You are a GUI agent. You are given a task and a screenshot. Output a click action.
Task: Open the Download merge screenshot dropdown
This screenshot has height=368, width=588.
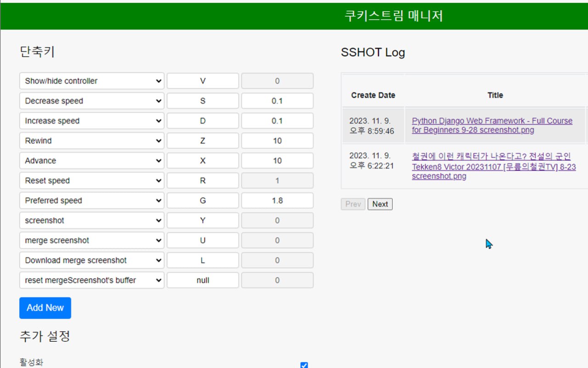click(x=92, y=260)
